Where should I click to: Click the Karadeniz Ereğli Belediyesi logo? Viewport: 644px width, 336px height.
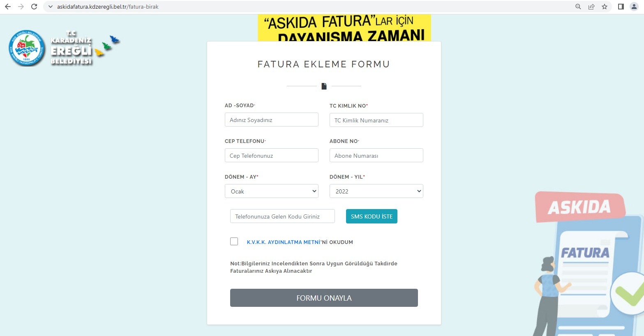click(x=64, y=48)
